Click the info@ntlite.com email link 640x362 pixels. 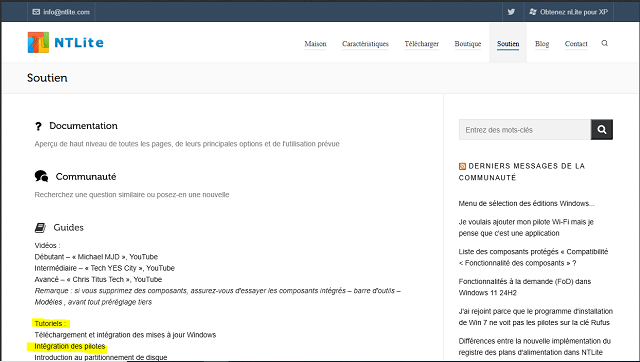[x=67, y=12]
